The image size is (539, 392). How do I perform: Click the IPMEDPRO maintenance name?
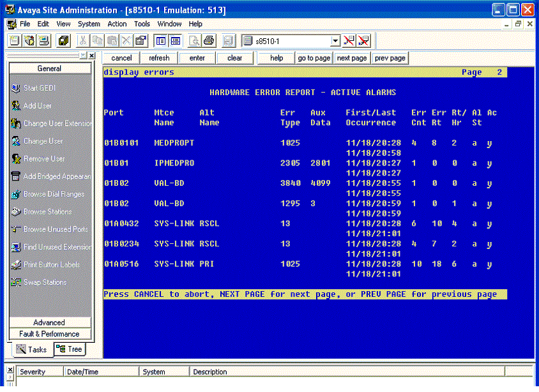174,163
